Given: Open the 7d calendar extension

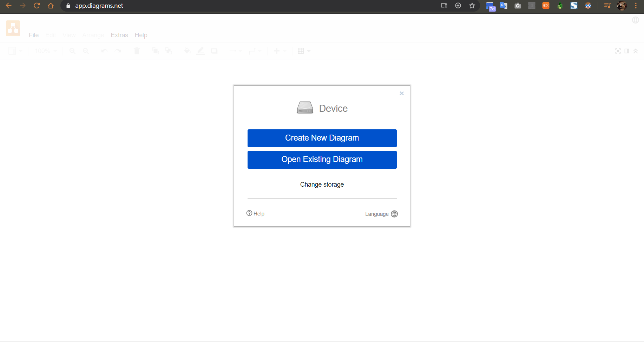Looking at the screenshot, I should click(x=491, y=6).
